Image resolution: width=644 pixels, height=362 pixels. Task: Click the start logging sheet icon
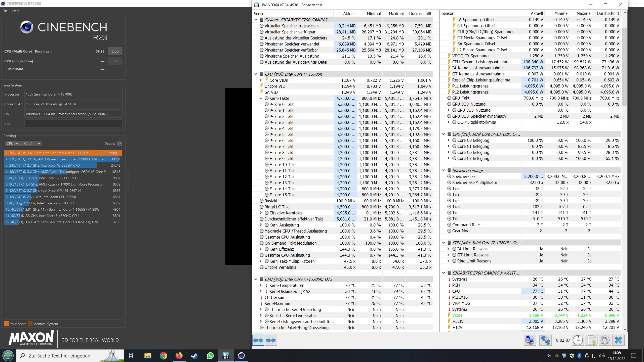coord(591,340)
